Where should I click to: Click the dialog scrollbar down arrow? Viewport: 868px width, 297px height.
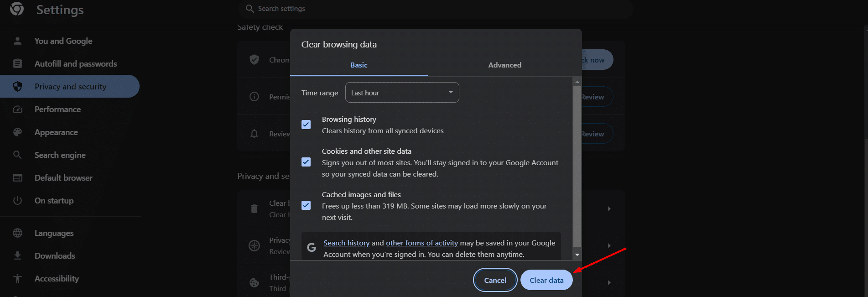pyautogui.click(x=577, y=255)
